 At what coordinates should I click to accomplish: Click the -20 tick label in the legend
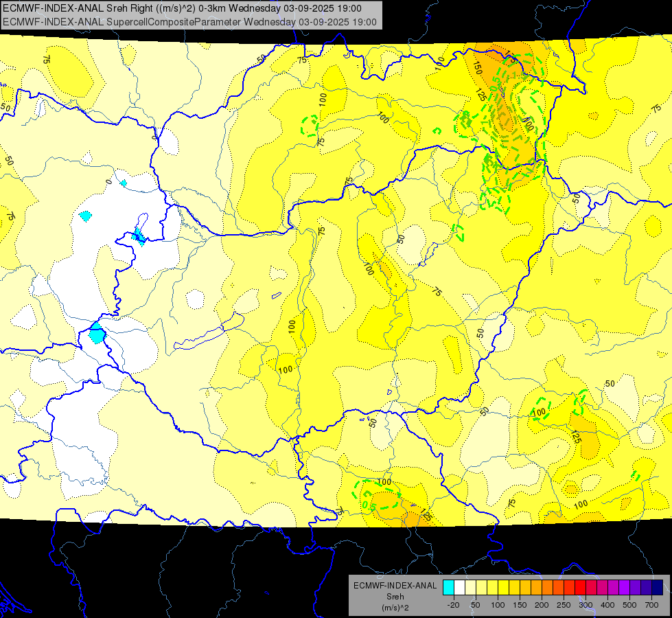pos(453,605)
